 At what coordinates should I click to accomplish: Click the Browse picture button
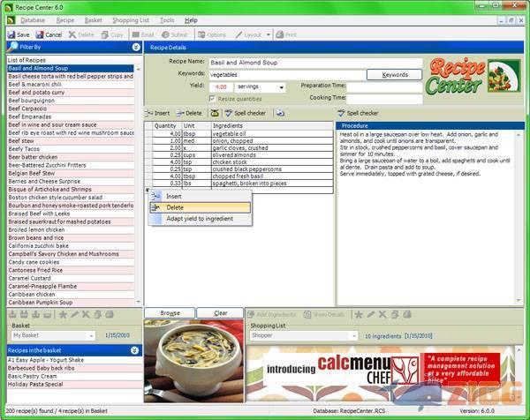(170, 313)
